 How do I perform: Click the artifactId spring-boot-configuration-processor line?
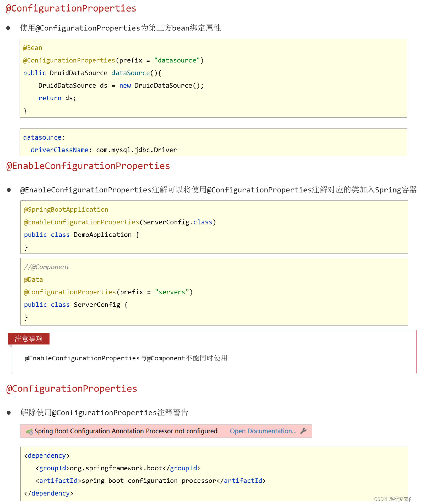tap(151, 481)
